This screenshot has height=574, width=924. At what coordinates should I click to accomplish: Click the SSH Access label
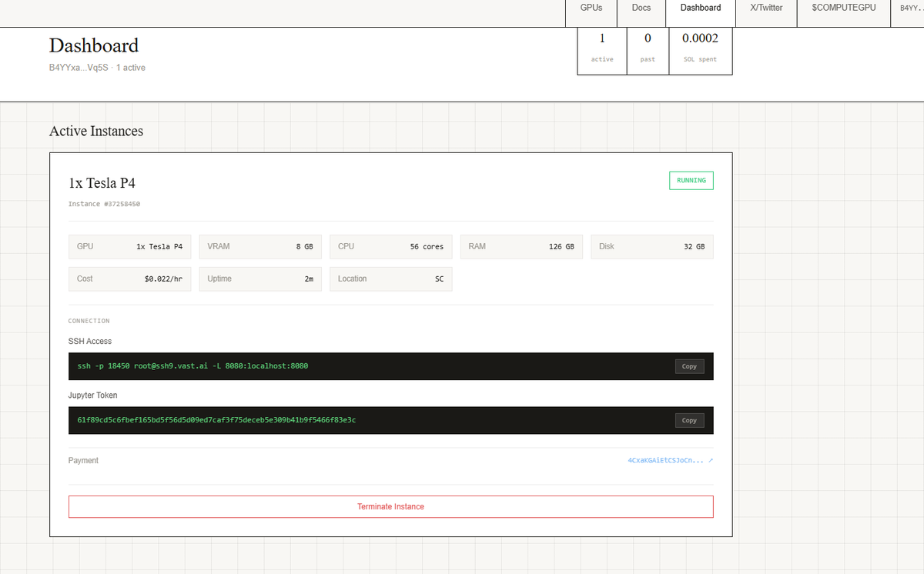pyautogui.click(x=90, y=341)
